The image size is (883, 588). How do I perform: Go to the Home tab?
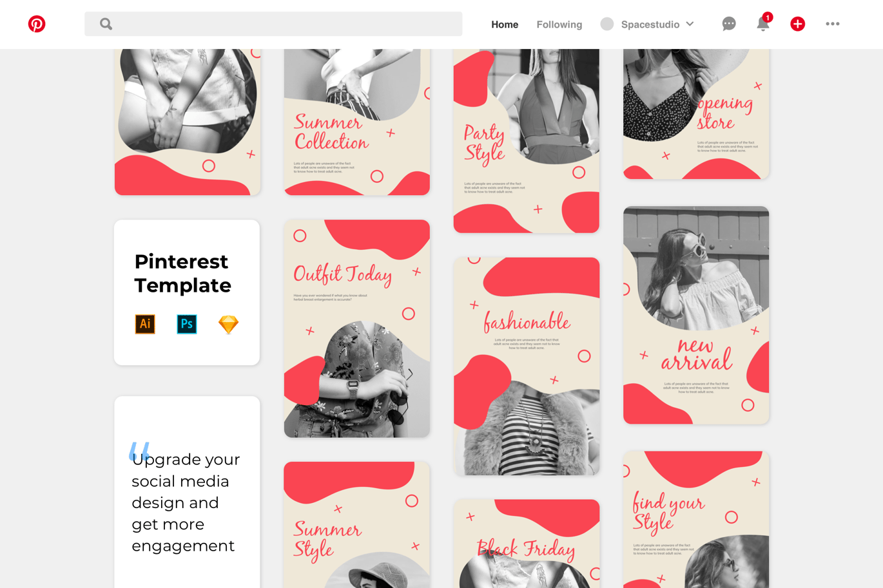tap(505, 24)
